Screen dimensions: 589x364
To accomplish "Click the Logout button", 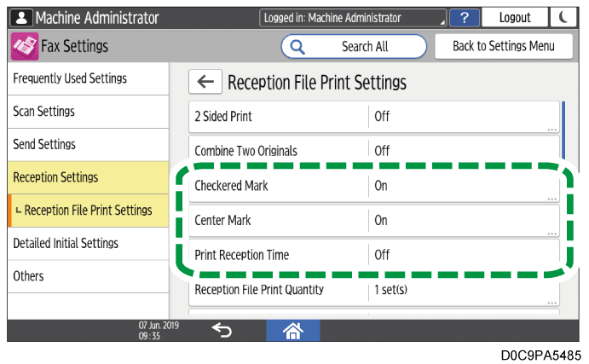I will 514,17.
